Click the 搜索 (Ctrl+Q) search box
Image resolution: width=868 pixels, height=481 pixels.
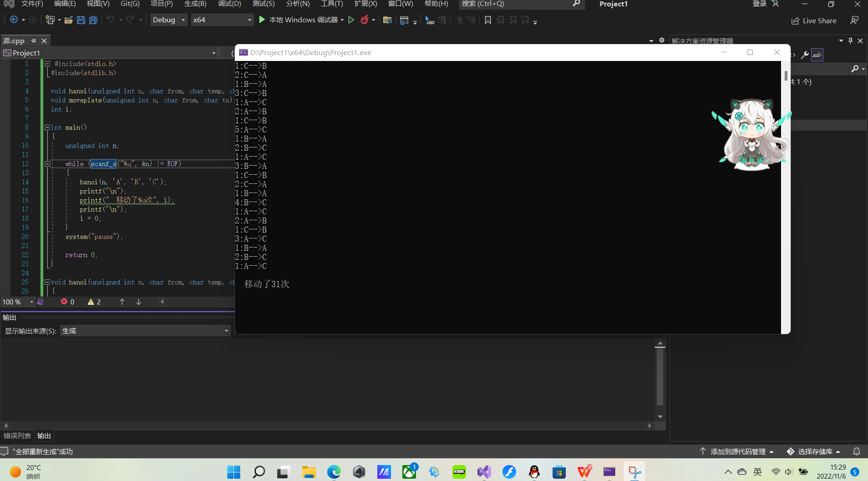point(521,4)
